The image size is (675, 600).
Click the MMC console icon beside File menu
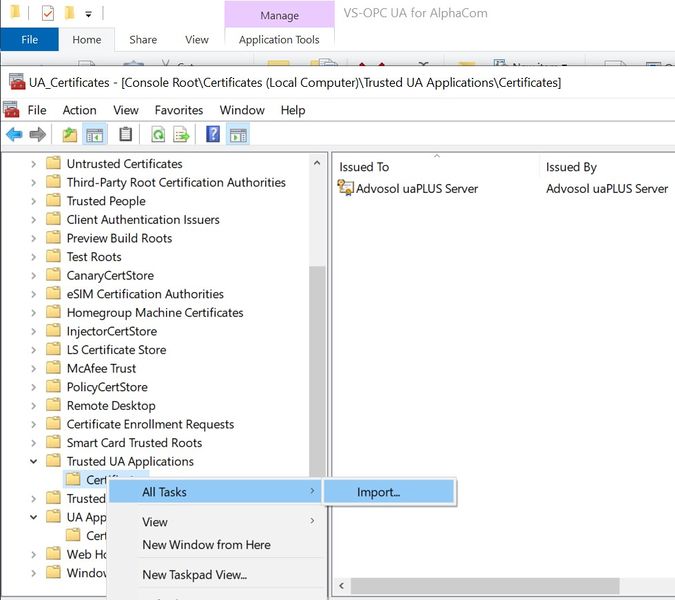point(11,110)
